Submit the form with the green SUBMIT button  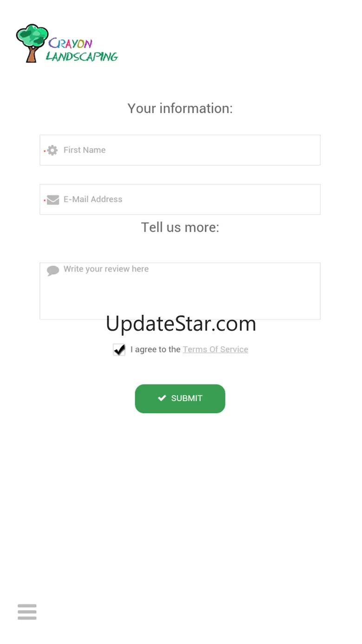point(180,398)
